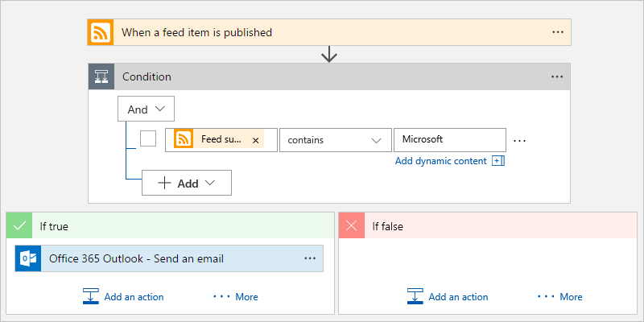This screenshot has width=644, height=322.
Task: Click the Add dynamic content plus icon
Action: (x=497, y=161)
